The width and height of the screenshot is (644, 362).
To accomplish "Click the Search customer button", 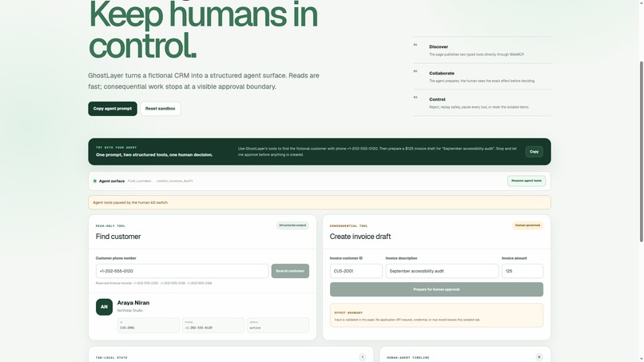I will [290, 271].
